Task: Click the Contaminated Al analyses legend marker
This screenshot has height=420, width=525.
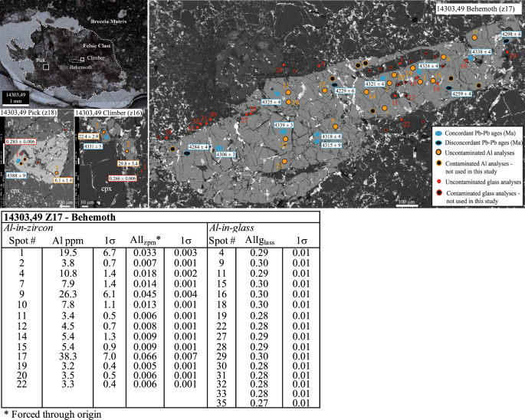Action: [438, 163]
